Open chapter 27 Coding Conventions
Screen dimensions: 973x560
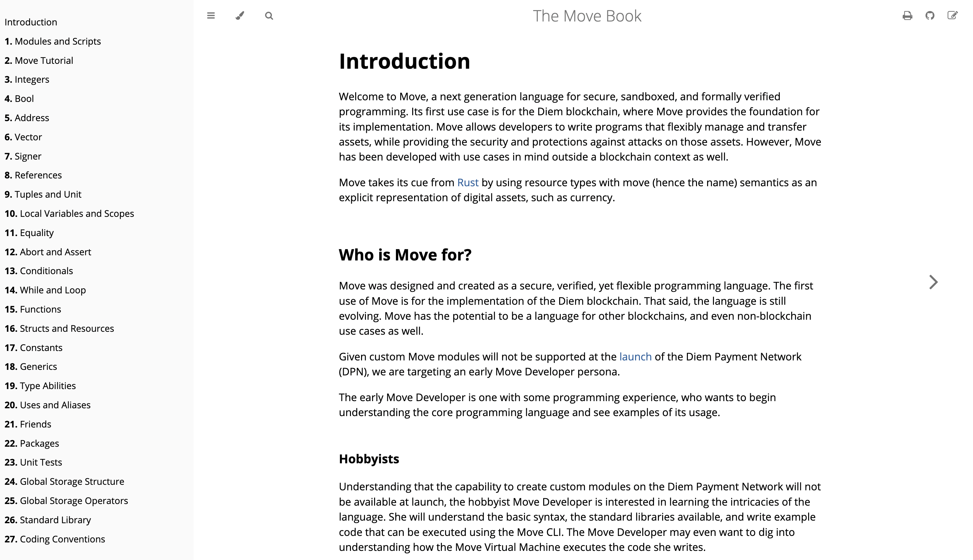click(x=55, y=539)
